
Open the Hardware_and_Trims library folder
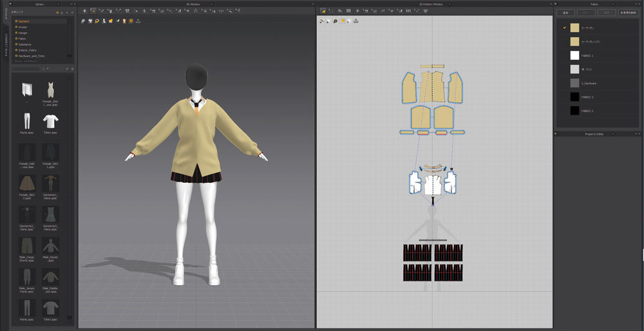pyautogui.click(x=32, y=56)
